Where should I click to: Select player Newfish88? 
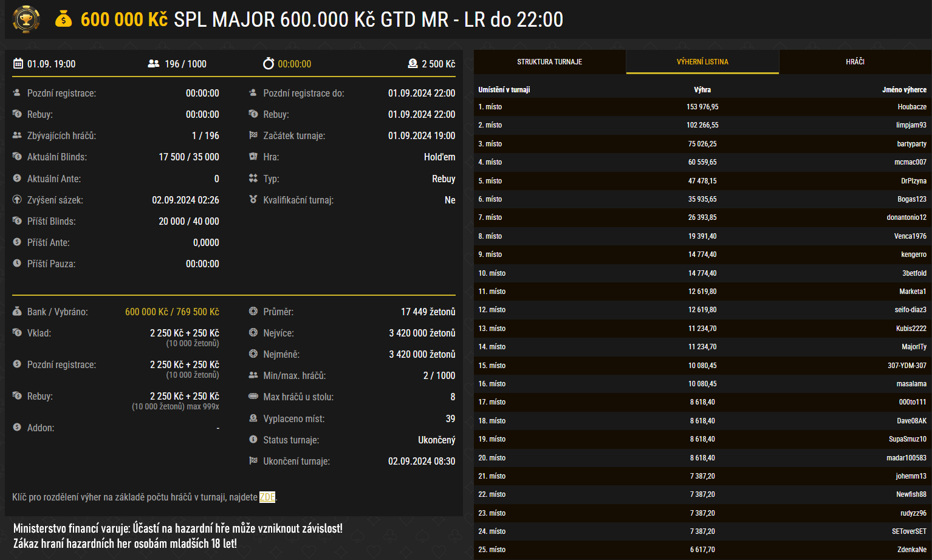click(911, 494)
